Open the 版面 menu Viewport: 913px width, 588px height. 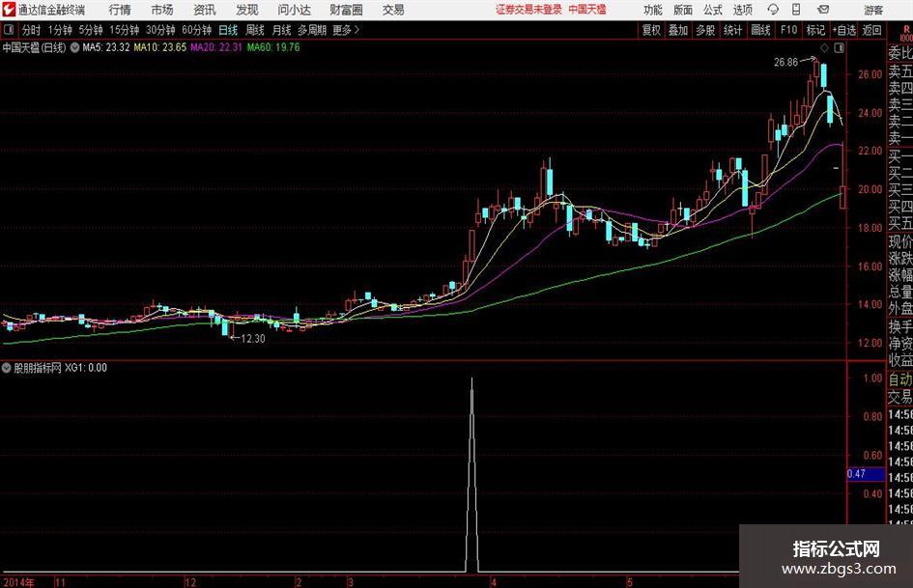682,10
